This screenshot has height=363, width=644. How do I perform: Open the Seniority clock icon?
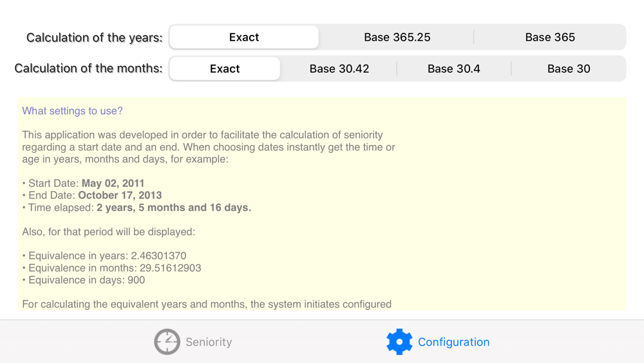(x=167, y=342)
